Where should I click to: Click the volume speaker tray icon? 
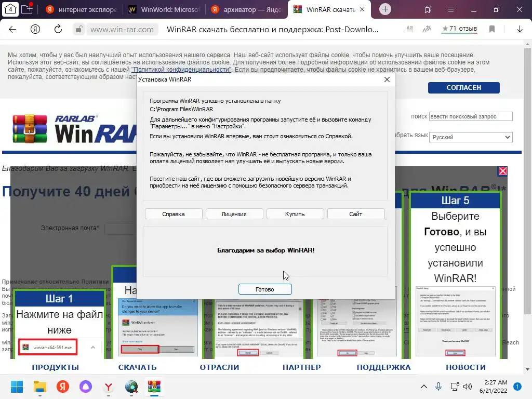tap(468, 387)
